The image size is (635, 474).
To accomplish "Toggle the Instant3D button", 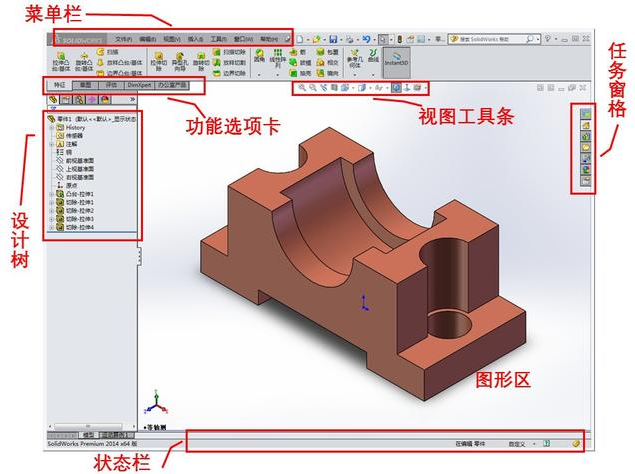I will point(396,62).
